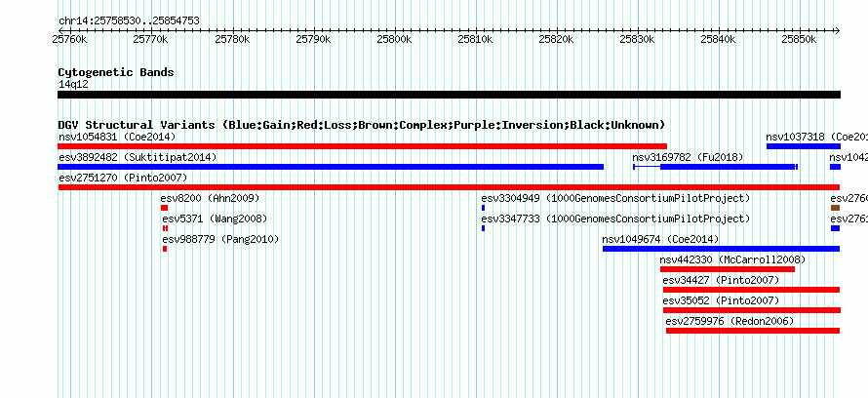Click the 14q12 band label
The width and height of the screenshot is (868, 398).
pyautogui.click(x=73, y=84)
